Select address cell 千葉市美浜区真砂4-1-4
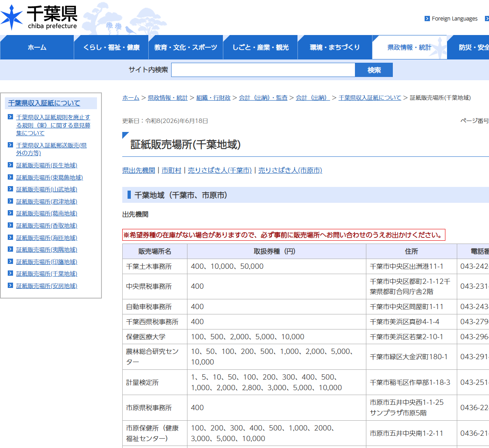The height and width of the screenshot is (448, 489). tap(412, 322)
